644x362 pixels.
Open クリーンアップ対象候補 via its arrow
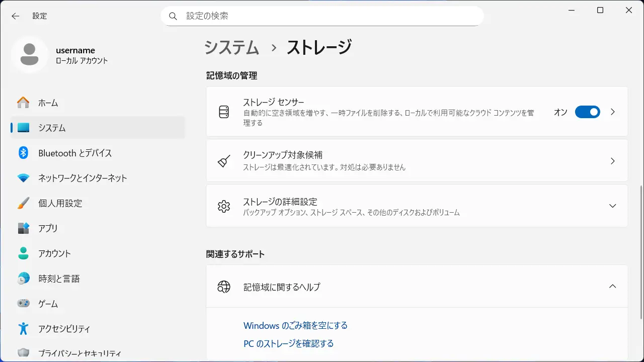(612, 161)
